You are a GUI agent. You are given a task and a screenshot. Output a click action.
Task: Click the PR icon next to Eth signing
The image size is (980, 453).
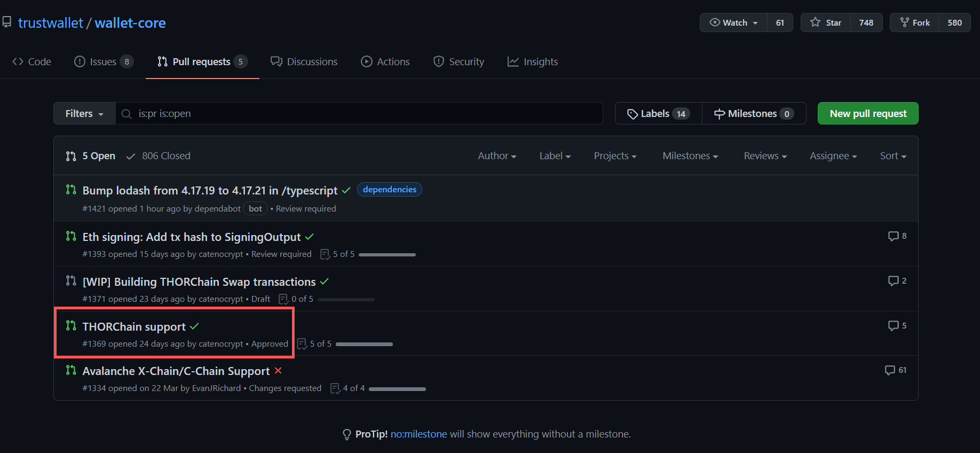coord(71,236)
